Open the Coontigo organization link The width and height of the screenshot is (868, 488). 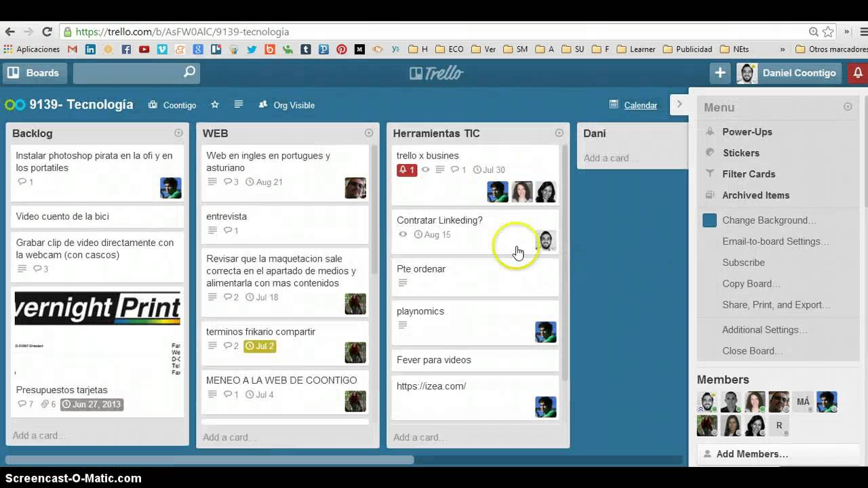(172, 105)
